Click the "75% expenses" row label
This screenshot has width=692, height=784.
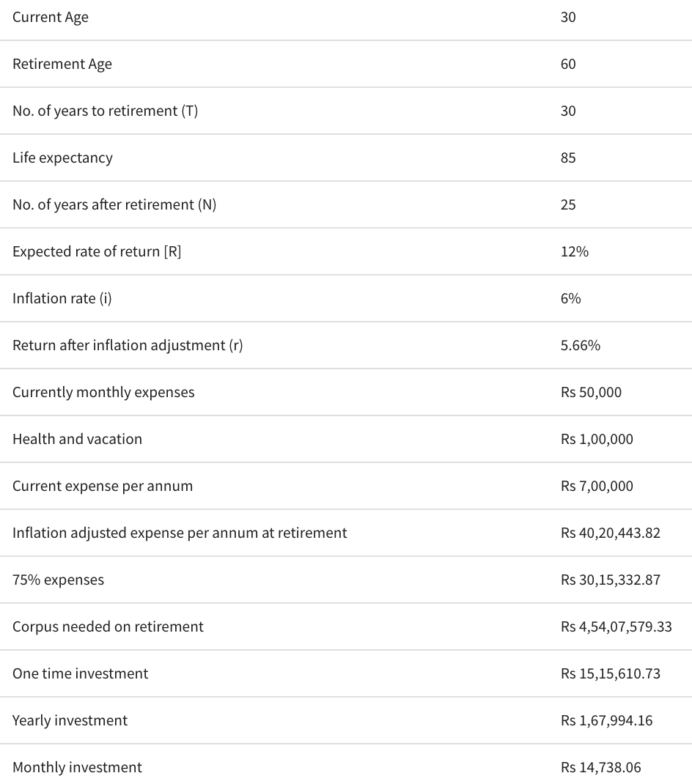[58, 580]
